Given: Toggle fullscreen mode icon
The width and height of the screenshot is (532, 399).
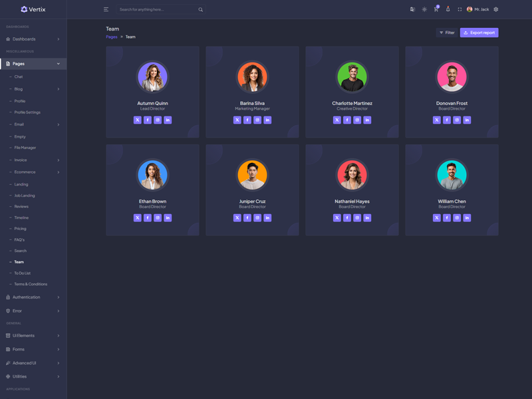Looking at the screenshot, I should pyautogui.click(x=460, y=9).
